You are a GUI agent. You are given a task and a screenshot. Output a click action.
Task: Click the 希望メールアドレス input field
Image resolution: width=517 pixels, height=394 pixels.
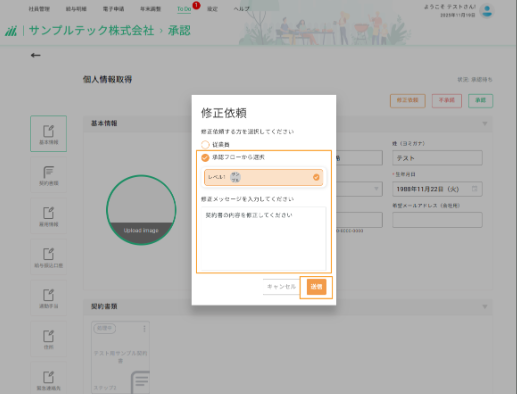(437, 220)
